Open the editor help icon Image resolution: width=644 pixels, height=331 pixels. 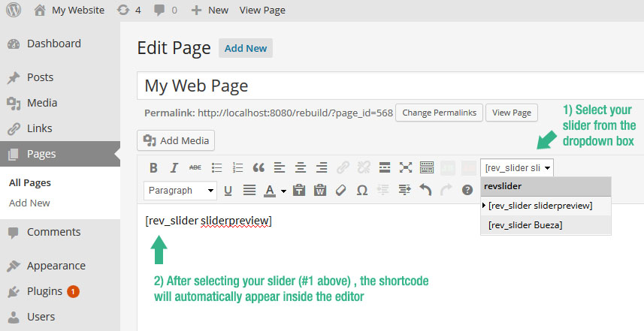pos(467,191)
